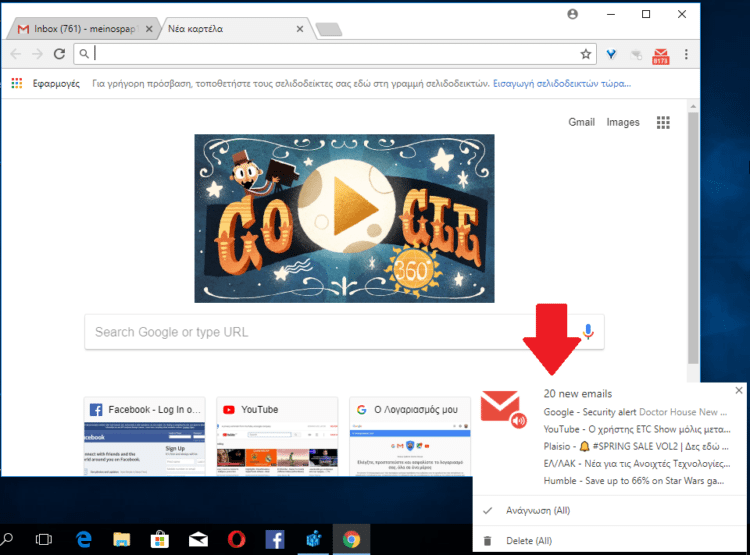Screen dimensions: 750x555
Task: Open the Chrome profile avatar button
Action: click(x=573, y=14)
